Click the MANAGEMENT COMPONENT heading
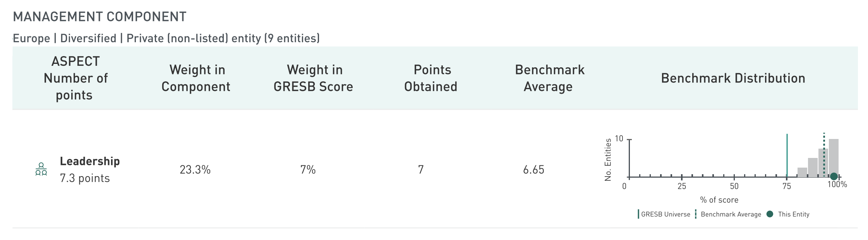 click(99, 17)
